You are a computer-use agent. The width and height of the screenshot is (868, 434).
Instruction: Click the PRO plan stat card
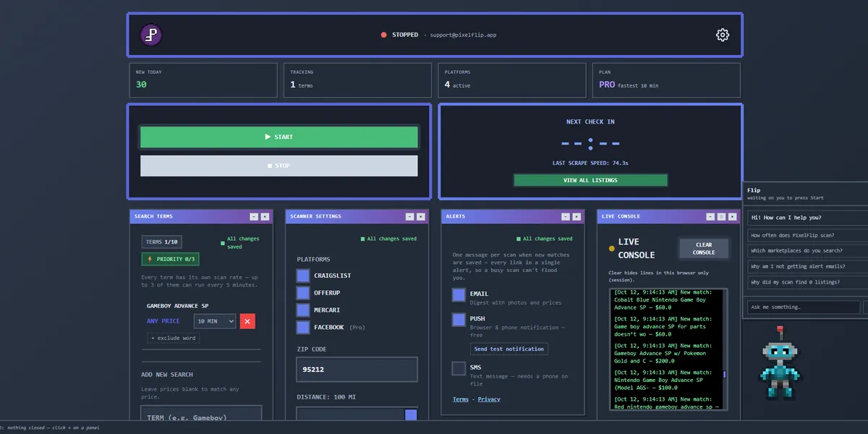tap(665, 80)
